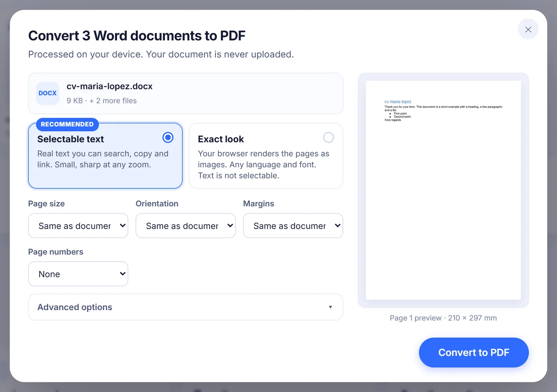Click the DOCX file type icon
This screenshot has width=557, height=392.
(48, 93)
